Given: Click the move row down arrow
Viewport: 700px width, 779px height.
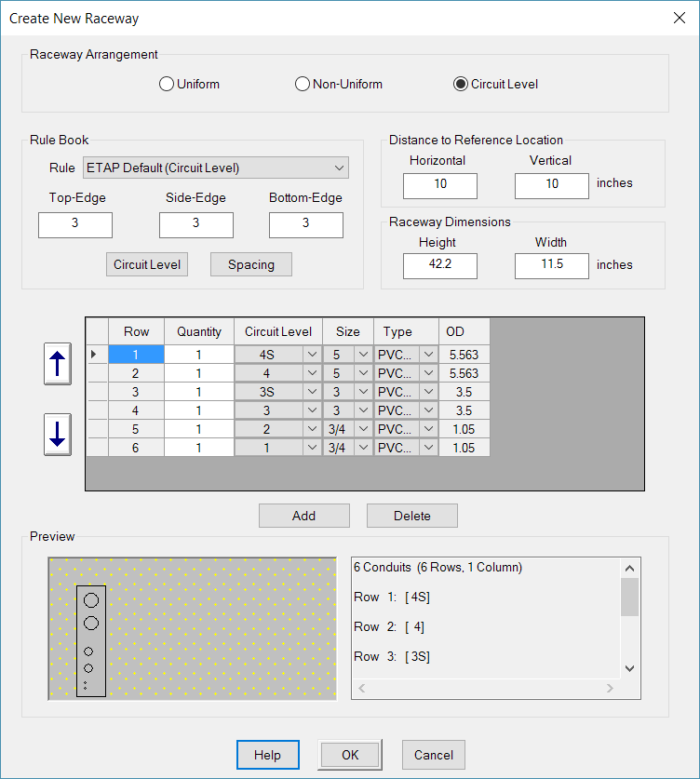Looking at the screenshot, I should (x=59, y=434).
